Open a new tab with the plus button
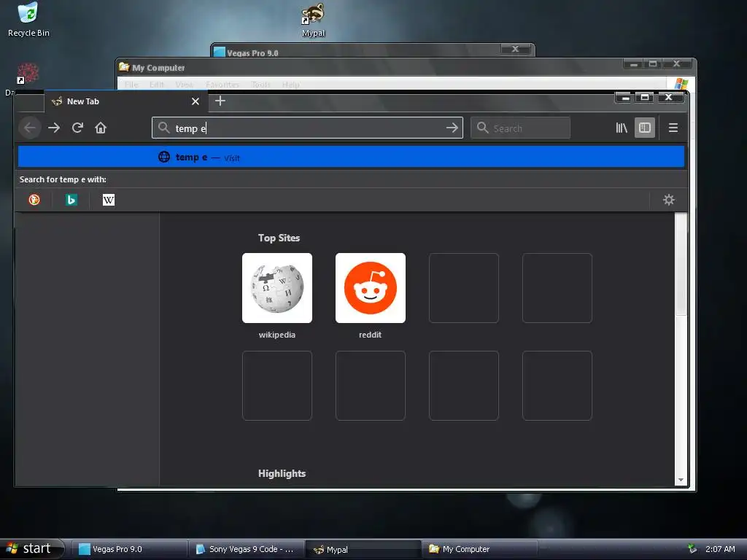 click(x=220, y=101)
